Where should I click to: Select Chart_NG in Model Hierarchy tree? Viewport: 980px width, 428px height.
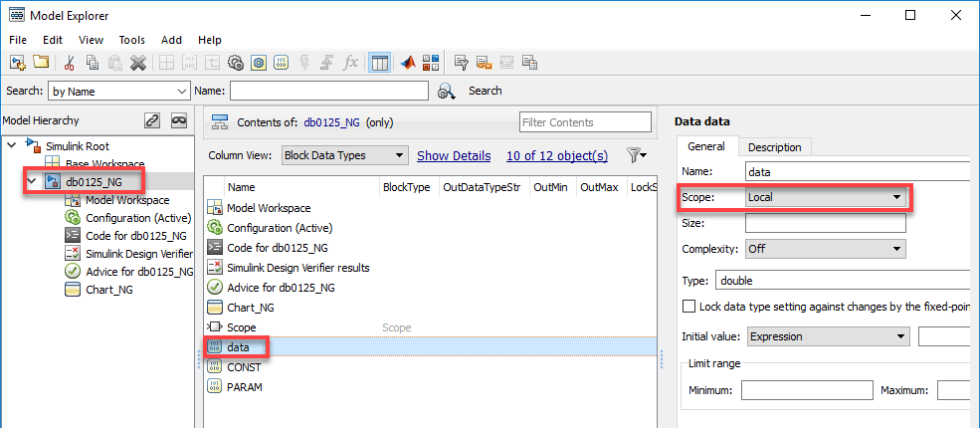point(108,290)
